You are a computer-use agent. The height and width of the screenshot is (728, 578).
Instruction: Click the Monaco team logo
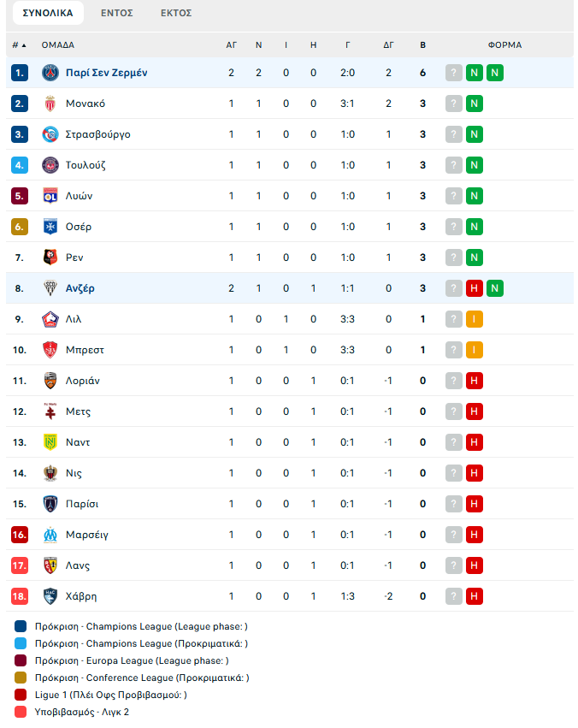pyautogui.click(x=50, y=104)
